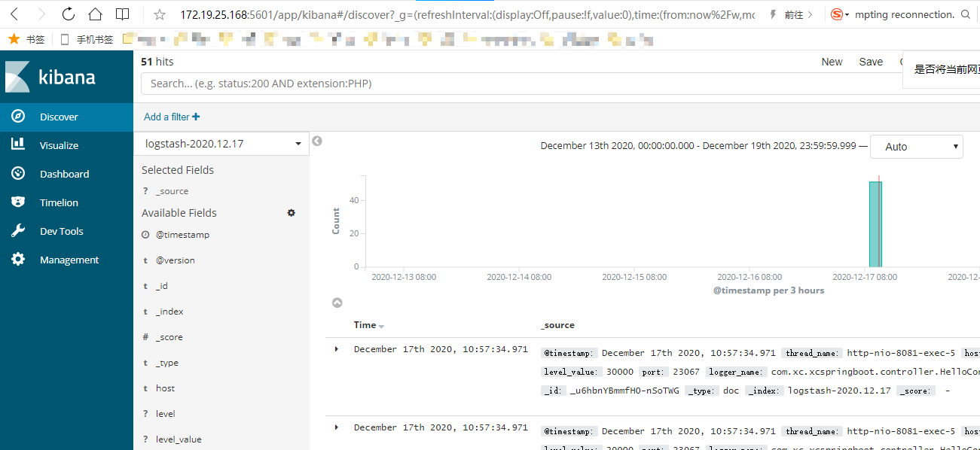Click the orange bookmarks star icon
The width and height of the screenshot is (980, 450).
tap(14, 38)
